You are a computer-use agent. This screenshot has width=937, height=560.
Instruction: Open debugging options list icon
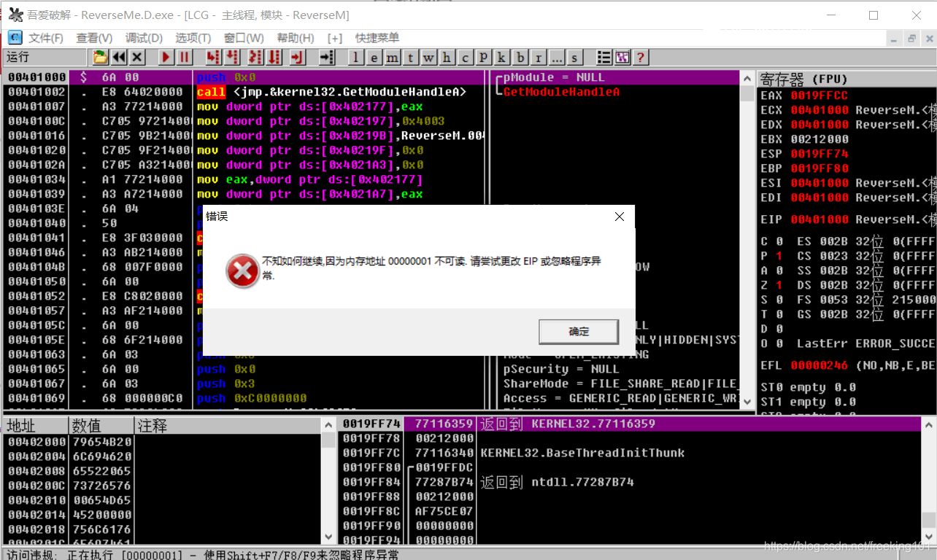tap(605, 58)
